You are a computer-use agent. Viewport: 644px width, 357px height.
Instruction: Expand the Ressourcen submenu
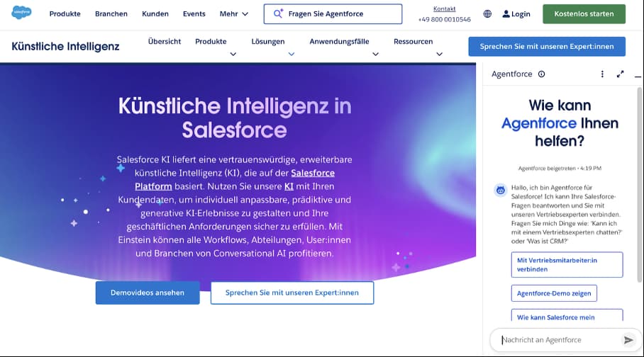[439, 54]
